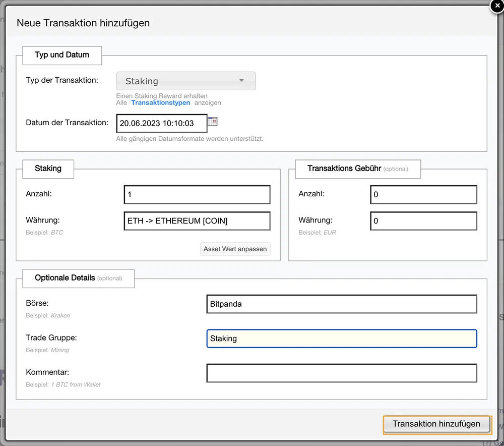Open the Transaktionstypen link
504x446 pixels.
(x=160, y=102)
